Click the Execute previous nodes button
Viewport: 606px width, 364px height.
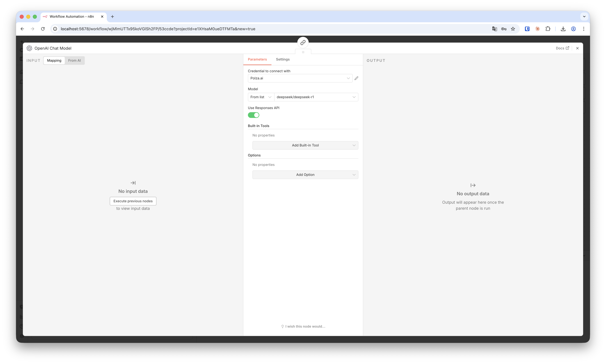(133, 201)
